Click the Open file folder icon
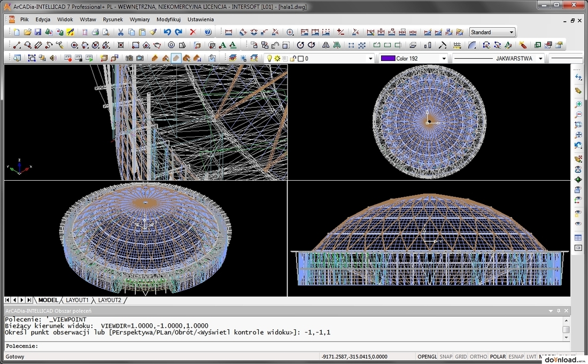588x364 pixels. coord(27,32)
